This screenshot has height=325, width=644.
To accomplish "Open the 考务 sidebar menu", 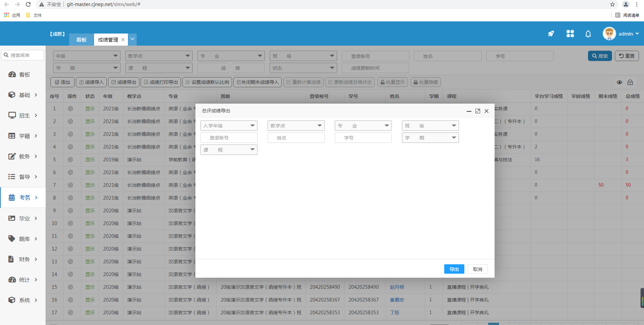I will pos(23,198).
